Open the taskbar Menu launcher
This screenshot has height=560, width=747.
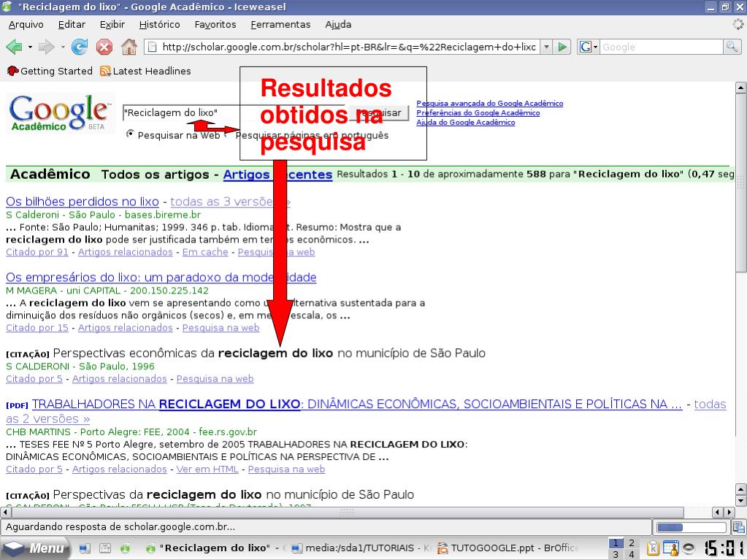(x=34, y=548)
